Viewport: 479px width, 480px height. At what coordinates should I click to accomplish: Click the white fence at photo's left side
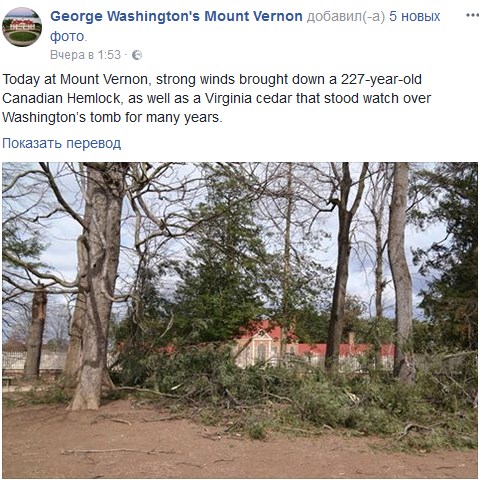(33, 361)
